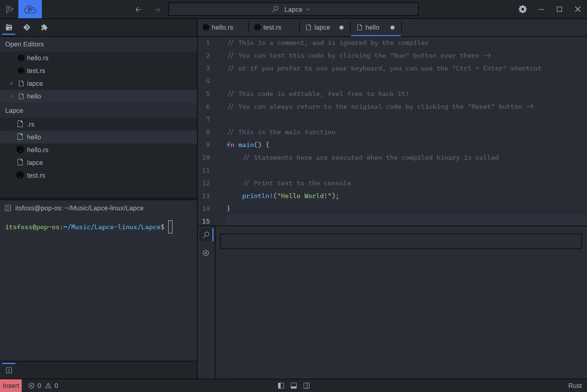Click the remote cloud connection icon

(x=30, y=9)
